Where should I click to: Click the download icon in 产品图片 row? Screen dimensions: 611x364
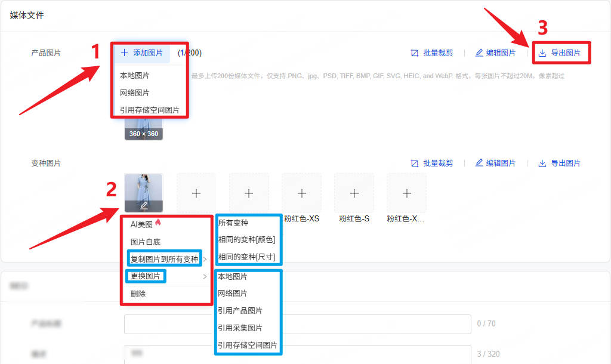click(542, 53)
